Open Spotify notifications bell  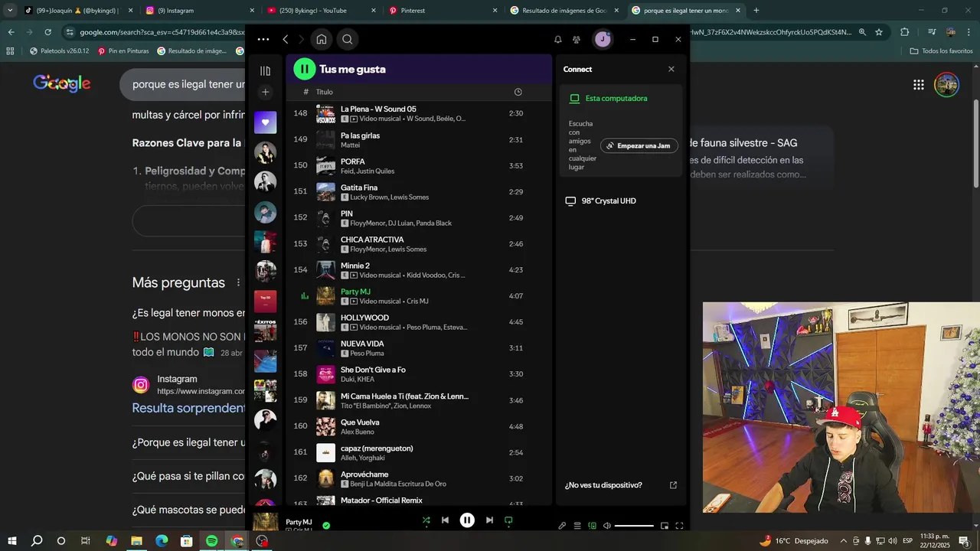click(x=558, y=39)
